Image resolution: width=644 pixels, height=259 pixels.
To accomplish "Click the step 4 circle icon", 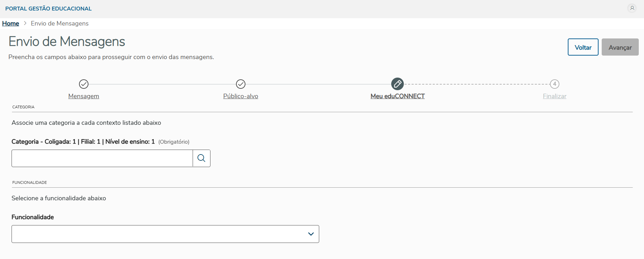I will 554,84.
